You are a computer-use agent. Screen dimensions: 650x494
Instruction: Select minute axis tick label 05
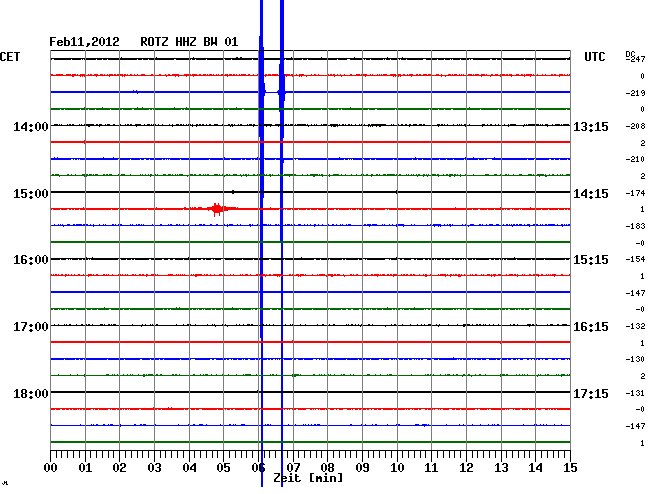(223, 468)
